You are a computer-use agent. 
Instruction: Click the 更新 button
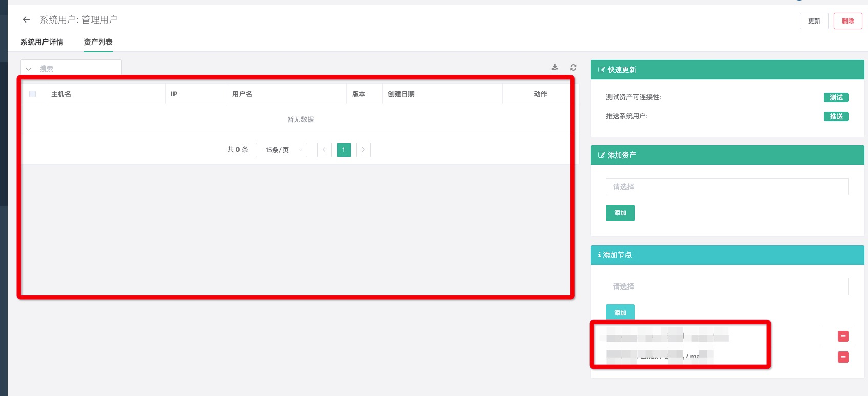pos(814,21)
